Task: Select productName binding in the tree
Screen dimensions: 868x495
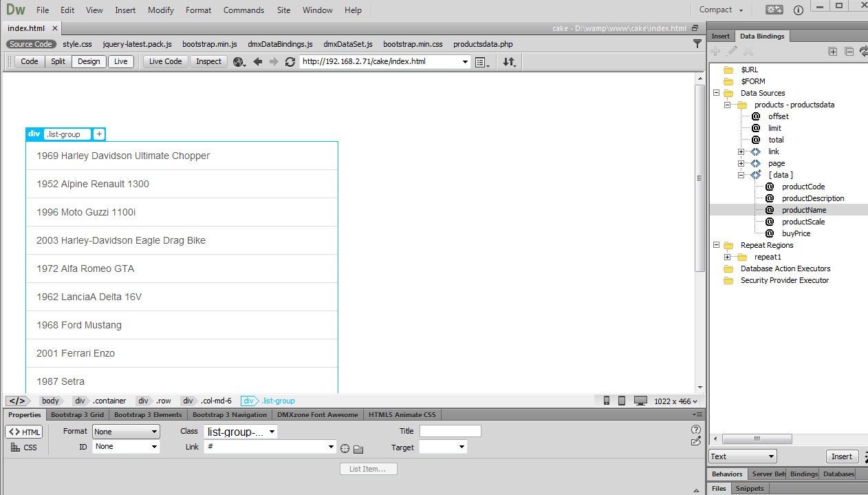Action: click(804, 210)
